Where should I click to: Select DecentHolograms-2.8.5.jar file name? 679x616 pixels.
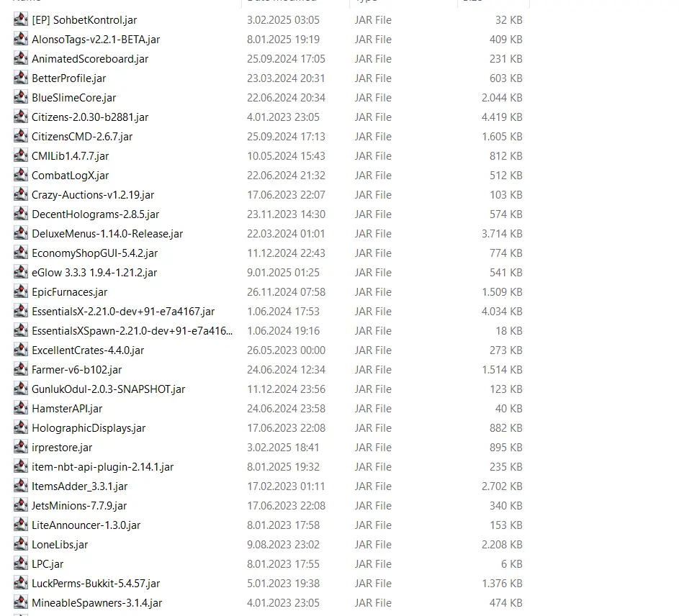point(96,214)
